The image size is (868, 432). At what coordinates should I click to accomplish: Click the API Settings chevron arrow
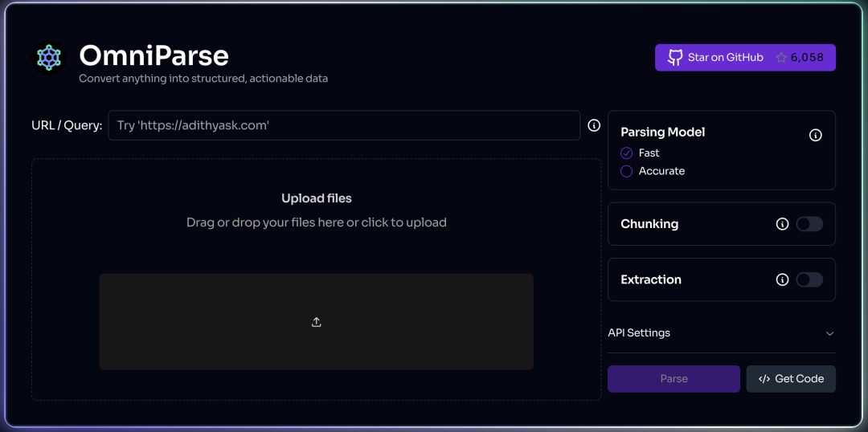[x=829, y=333]
